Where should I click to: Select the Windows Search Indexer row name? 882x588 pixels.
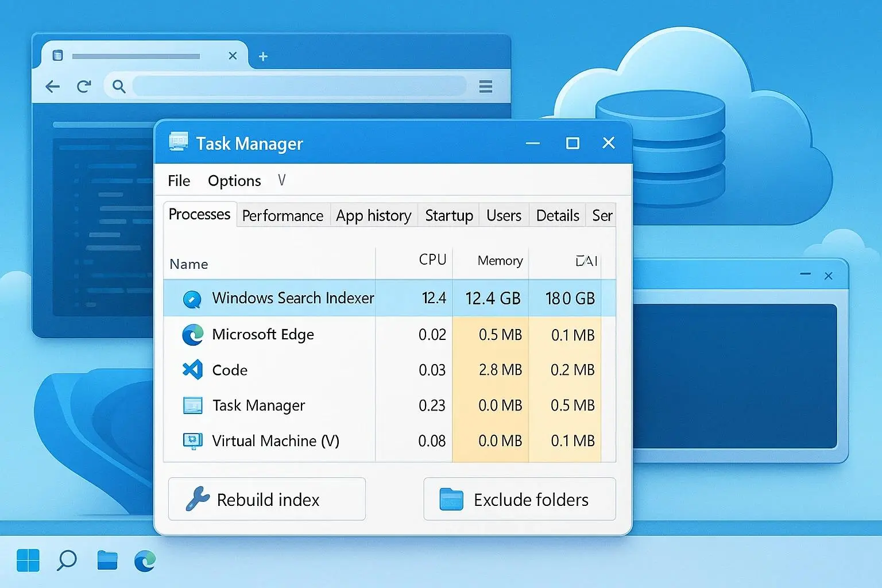(x=293, y=298)
